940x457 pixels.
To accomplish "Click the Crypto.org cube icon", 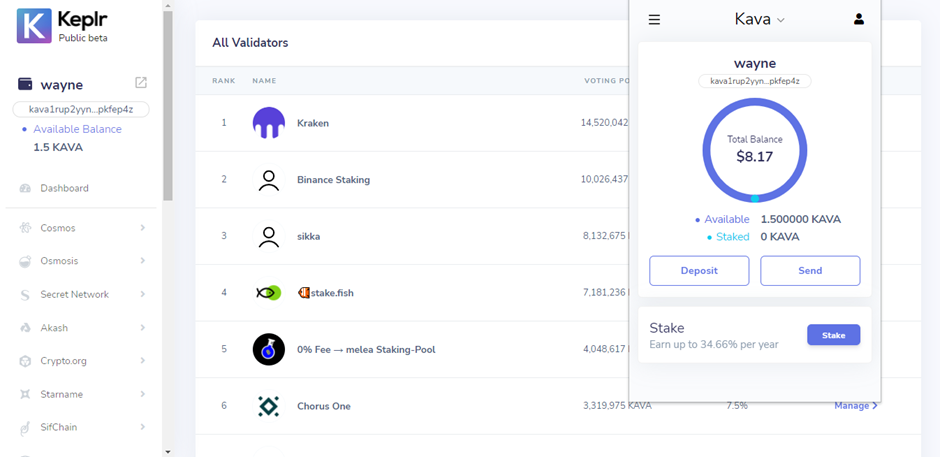I will pyautogui.click(x=25, y=361).
